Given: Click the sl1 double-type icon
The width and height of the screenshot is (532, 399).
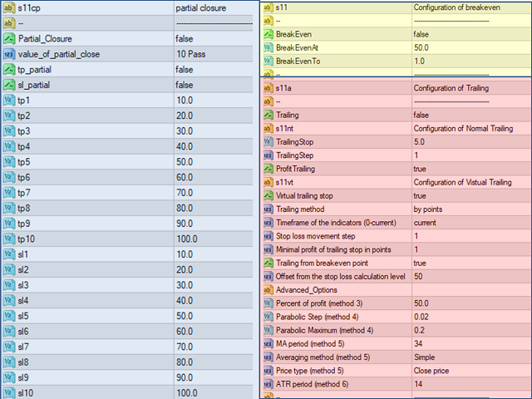Looking at the screenshot, I should (9, 254).
